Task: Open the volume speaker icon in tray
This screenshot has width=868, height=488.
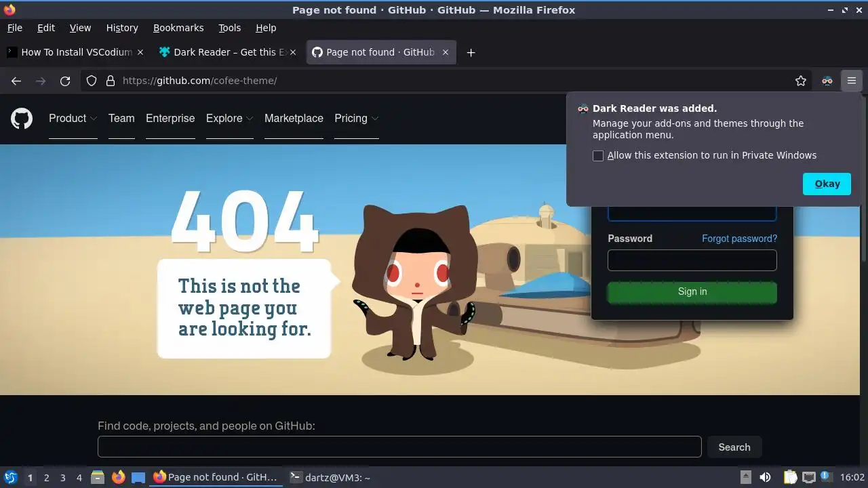Action: click(765, 477)
